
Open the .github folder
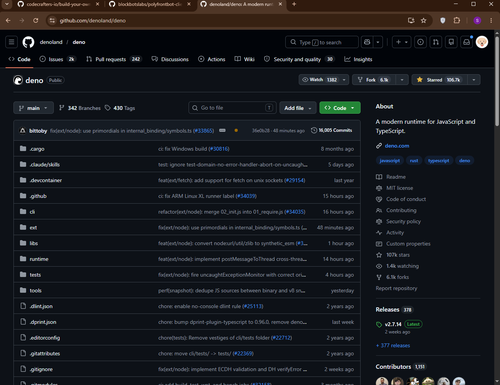coord(38,196)
